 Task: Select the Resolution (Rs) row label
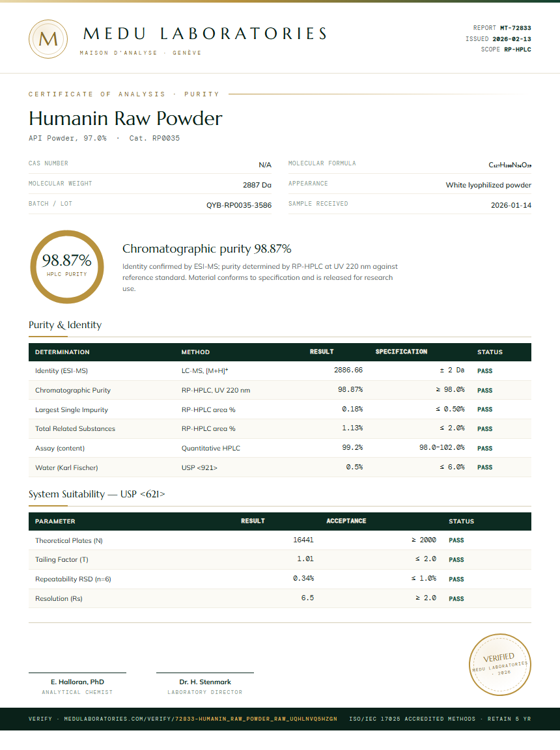pos(59,599)
